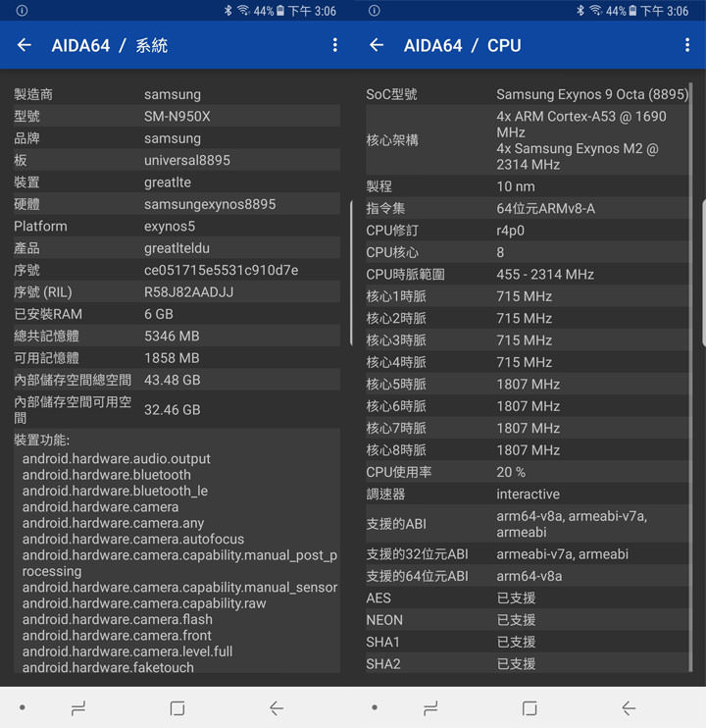Select android.hardware.camera.flash feature line
706x728 pixels.
[x=118, y=619]
